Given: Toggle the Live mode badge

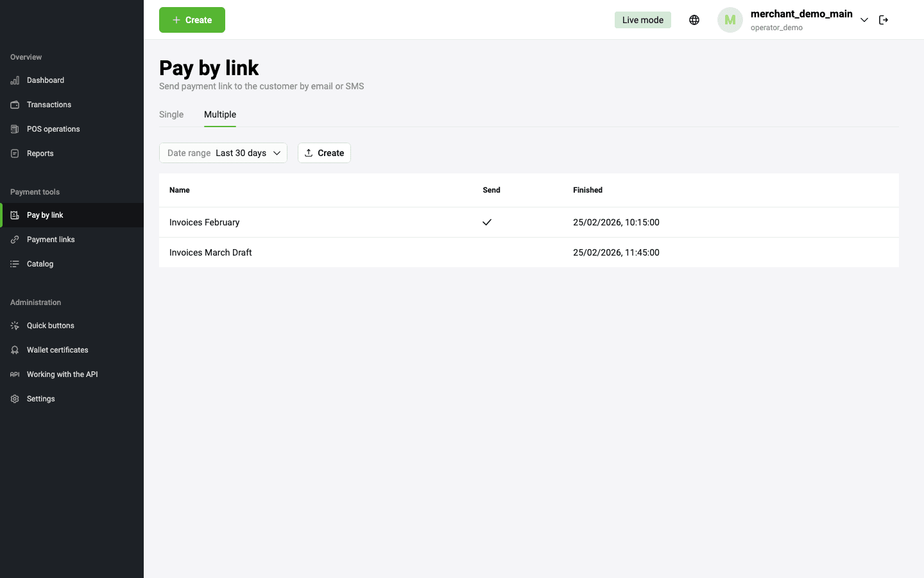Looking at the screenshot, I should pyautogui.click(x=642, y=20).
